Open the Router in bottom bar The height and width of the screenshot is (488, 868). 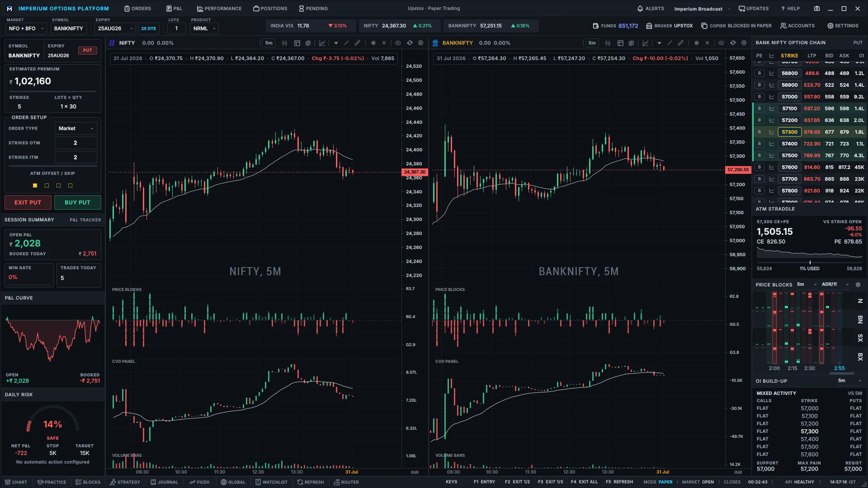[346, 482]
